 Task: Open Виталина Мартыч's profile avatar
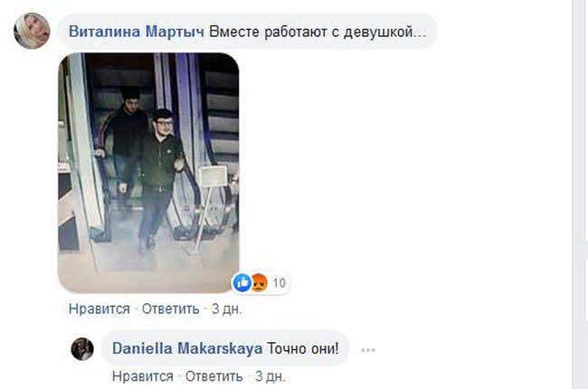click(32, 31)
